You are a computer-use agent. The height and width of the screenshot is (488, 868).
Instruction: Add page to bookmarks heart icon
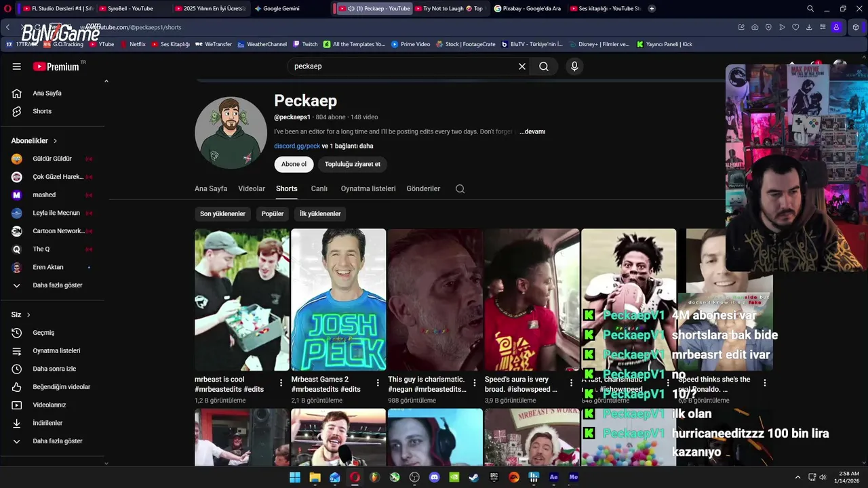click(x=795, y=27)
